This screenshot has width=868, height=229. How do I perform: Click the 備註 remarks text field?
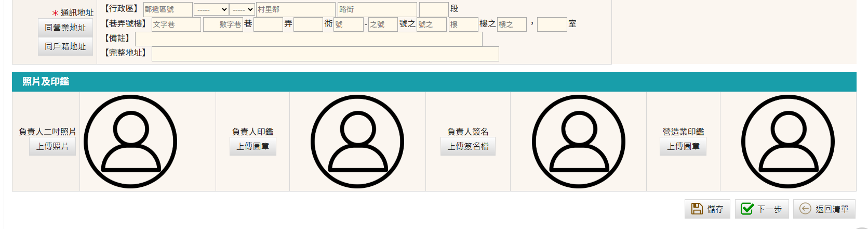(308, 39)
